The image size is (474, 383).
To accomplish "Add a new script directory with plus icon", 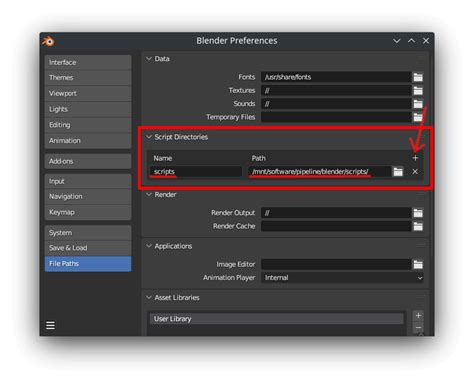I will pyautogui.click(x=415, y=158).
